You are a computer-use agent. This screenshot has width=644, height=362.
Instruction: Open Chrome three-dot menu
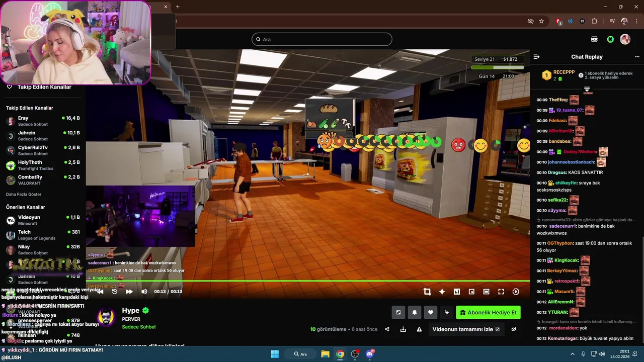pyautogui.click(x=636, y=21)
